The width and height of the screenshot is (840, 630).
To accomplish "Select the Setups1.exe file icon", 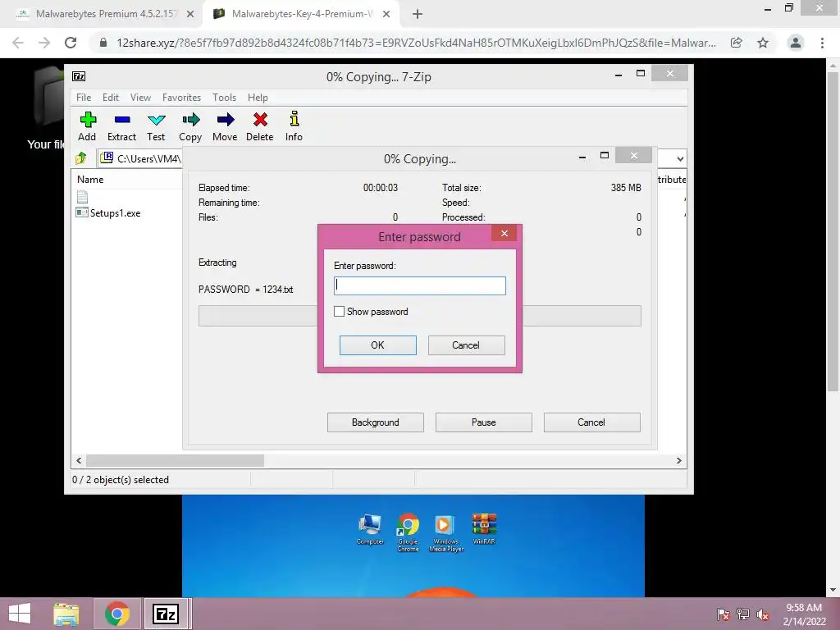I will point(82,212).
